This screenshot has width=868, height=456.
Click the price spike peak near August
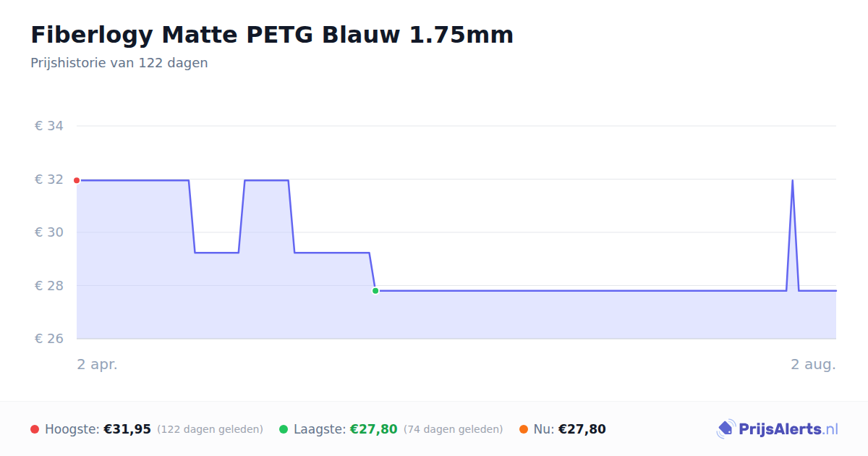[x=792, y=181]
